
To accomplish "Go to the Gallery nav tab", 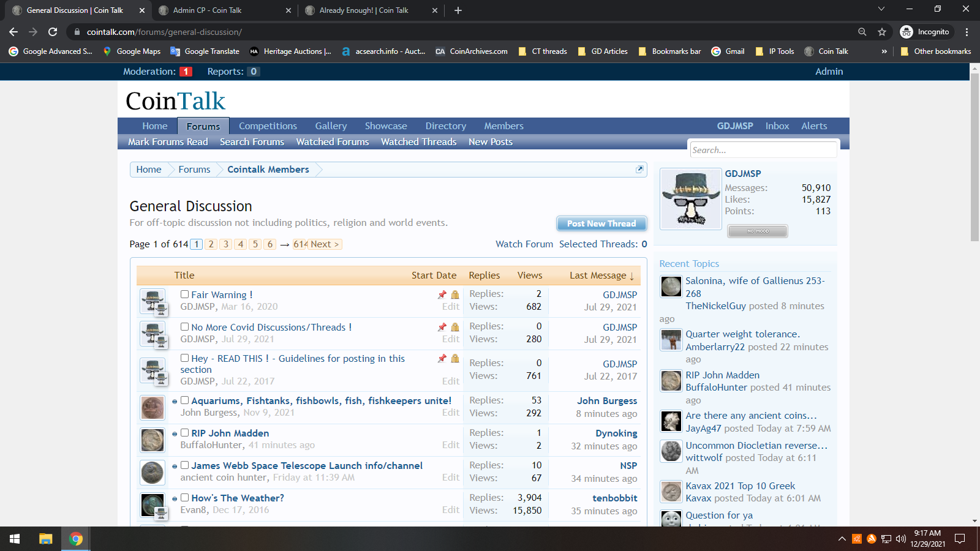I will tap(331, 126).
